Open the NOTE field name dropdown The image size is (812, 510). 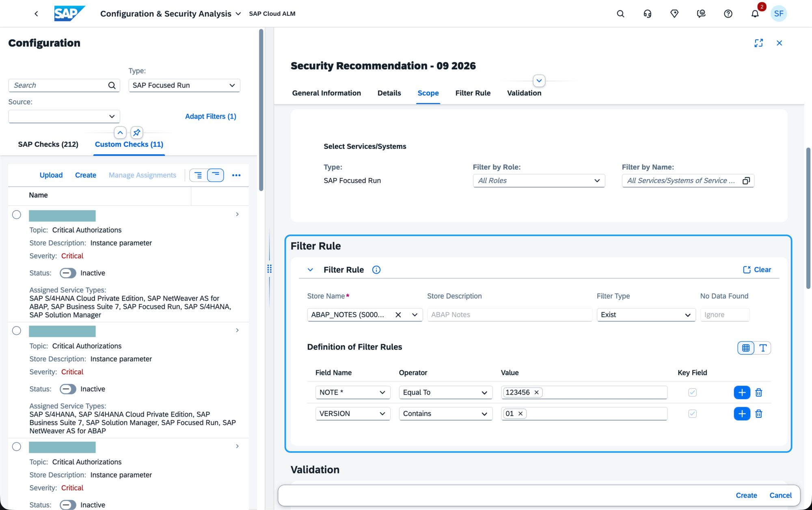(353, 393)
